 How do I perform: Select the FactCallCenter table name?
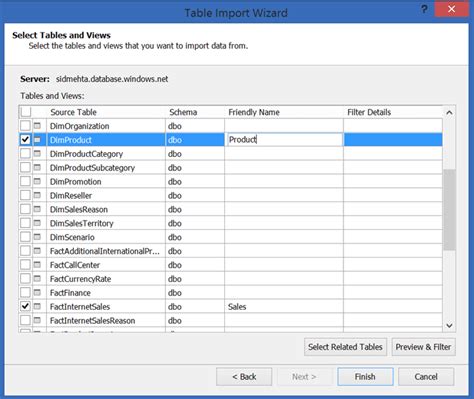click(x=75, y=265)
